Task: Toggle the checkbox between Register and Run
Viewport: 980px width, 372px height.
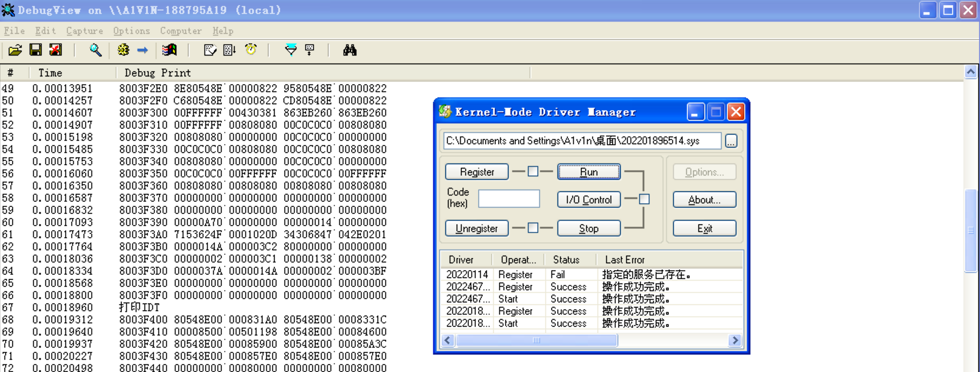Action: pyautogui.click(x=533, y=172)
